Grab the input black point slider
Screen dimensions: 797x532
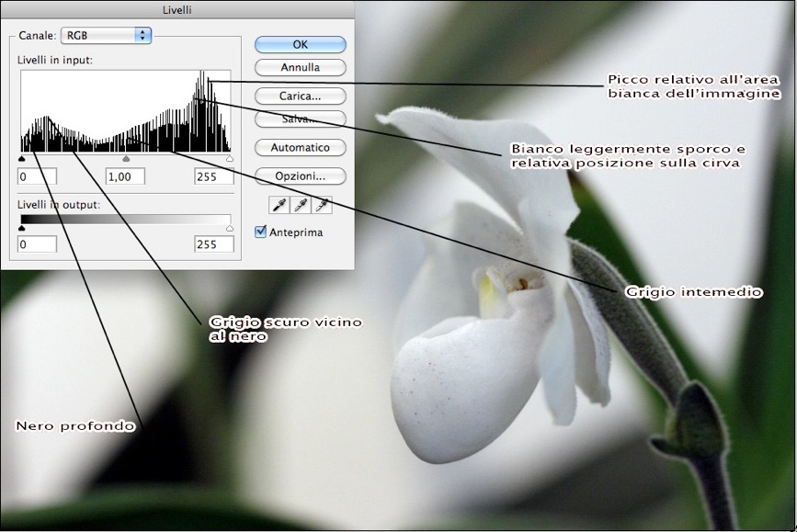(22, 159)
